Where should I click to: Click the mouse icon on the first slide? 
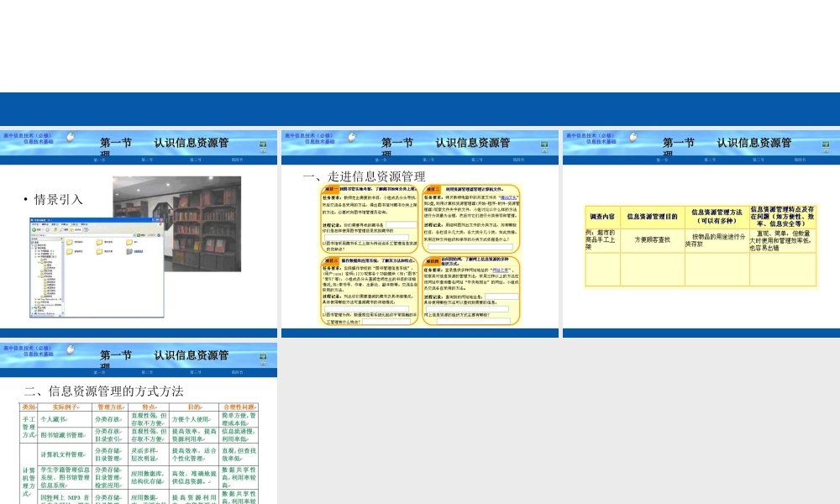coord(70,137)
